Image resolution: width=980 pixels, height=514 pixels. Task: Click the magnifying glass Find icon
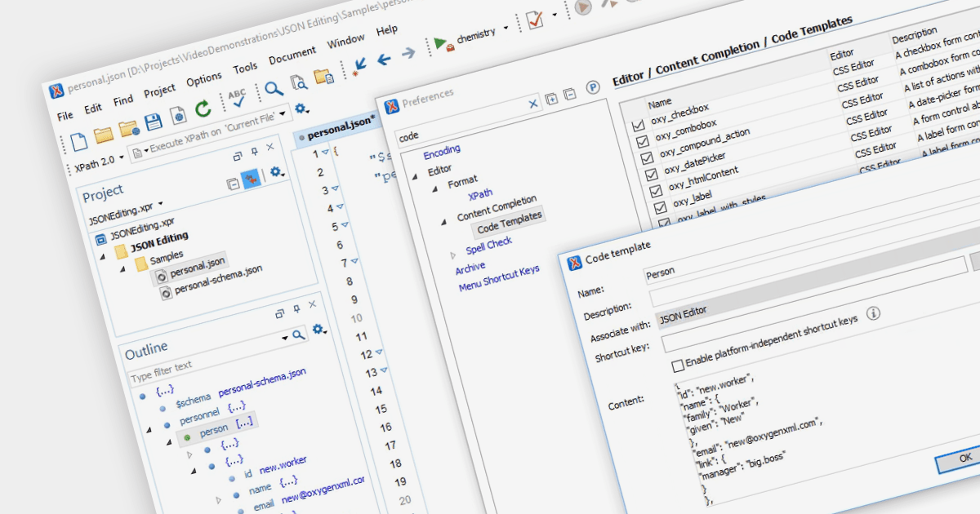click(x=274, y=89)
